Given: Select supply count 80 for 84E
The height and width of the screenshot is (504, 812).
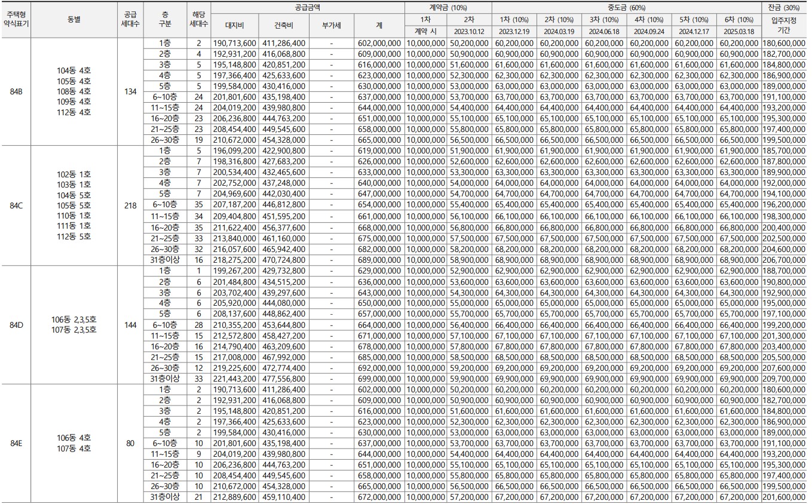Looking at the screenshot, I should pos(131,443).
